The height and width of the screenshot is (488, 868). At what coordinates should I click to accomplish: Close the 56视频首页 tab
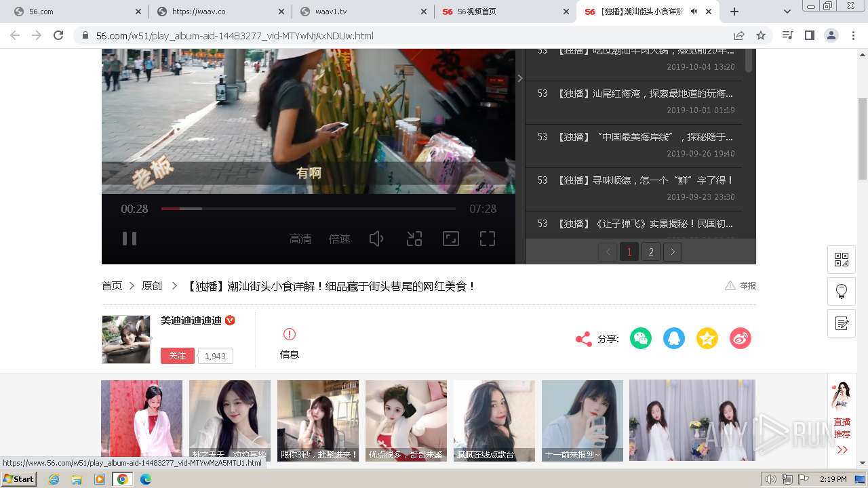click(x=566, y=12)
